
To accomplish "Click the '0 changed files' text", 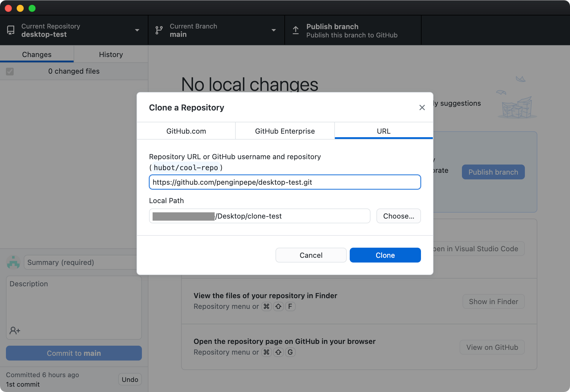I will coord(74,71).
